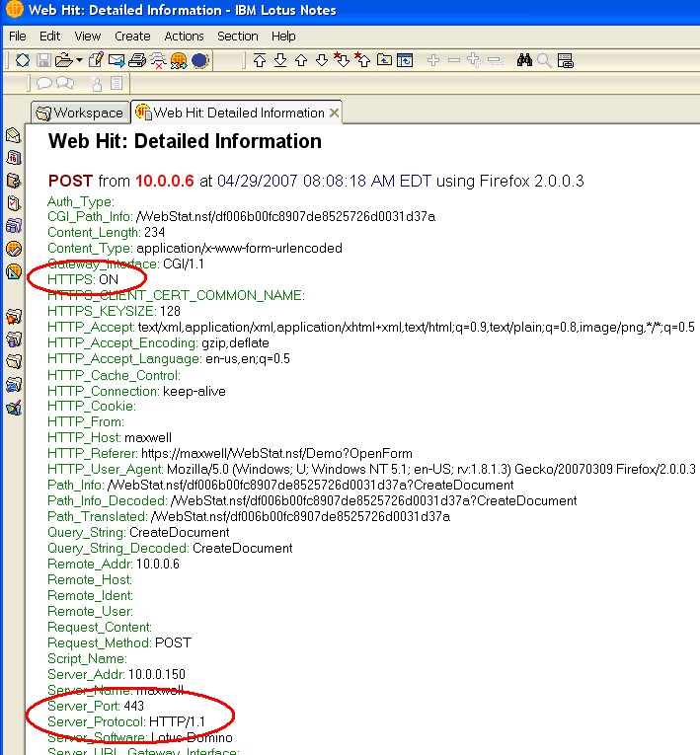
Task: Click the envelope send mail toolbar icon
Action: 117,60
